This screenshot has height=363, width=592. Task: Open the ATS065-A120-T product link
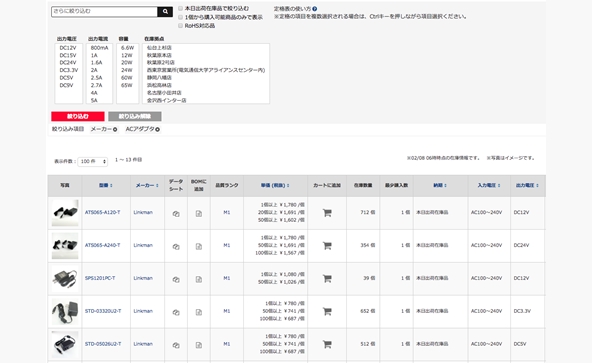point(103,213)
